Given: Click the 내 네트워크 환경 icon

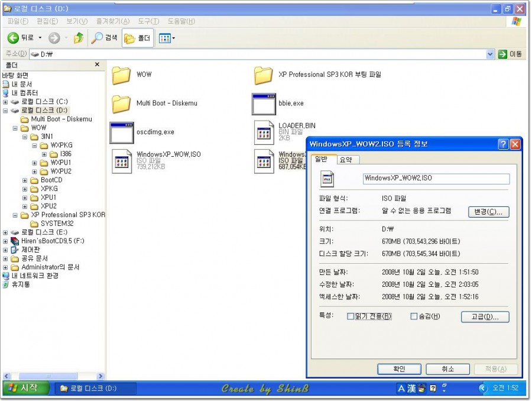Looking at the screenshot, I should (6, 276).
